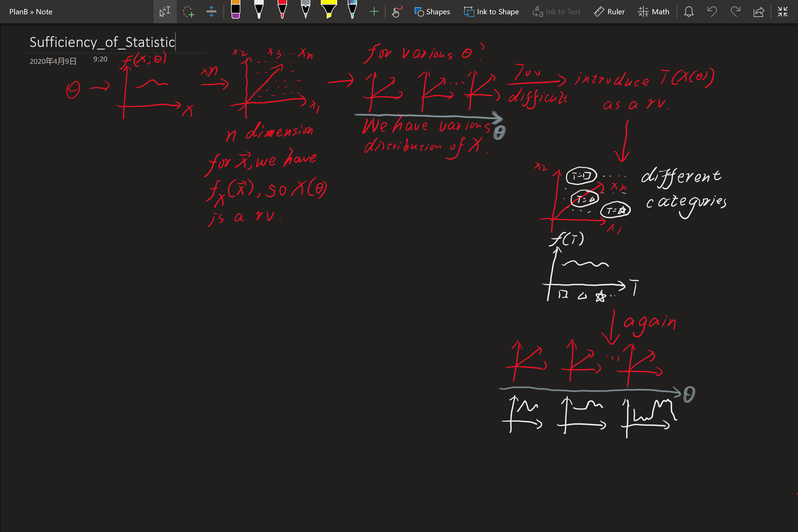Select the eraser tool
Image resolution: width=798 pixels, height=532 pixels.
(x=235, y=11)
